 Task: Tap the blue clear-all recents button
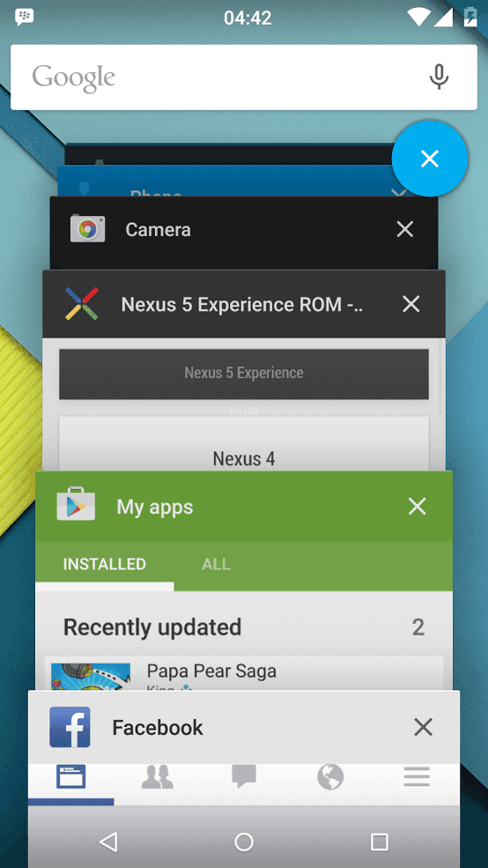[429, 159]
